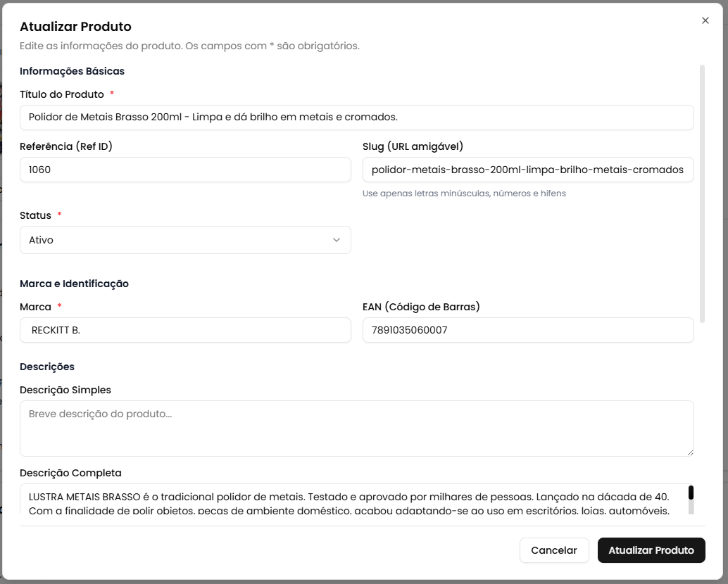Viewport: 728px width, 584px height.
Task: Open the Status dropdown showing Ativo
Action: click(184, 240)
